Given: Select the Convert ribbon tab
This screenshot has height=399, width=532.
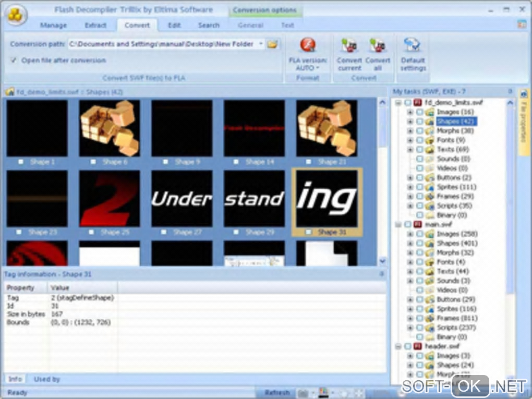Looking at the screenshot, I should [137, 25].
